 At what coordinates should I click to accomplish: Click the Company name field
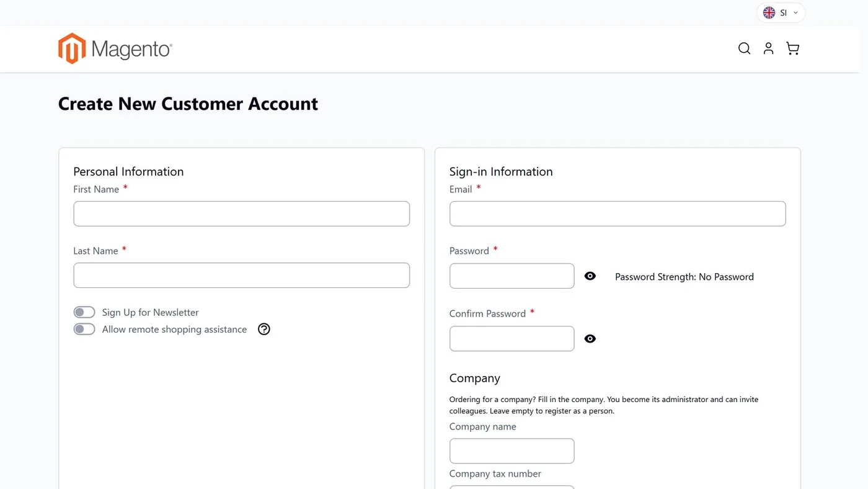[512, 451]
